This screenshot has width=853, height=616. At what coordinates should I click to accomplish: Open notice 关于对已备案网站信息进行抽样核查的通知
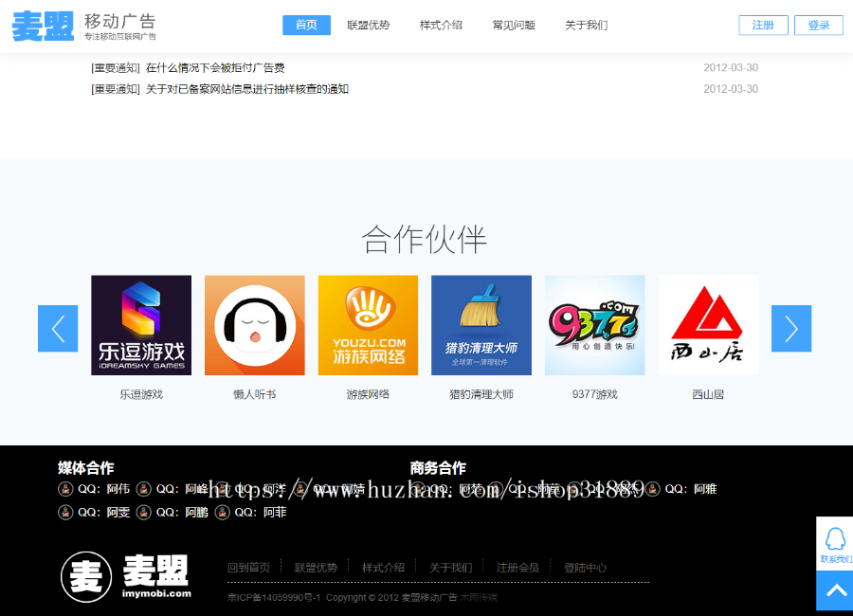pyautogui.click(x=247, y=89)
